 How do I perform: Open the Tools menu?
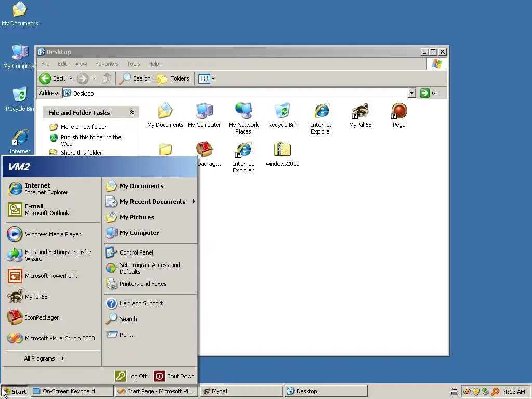[134, 64]
